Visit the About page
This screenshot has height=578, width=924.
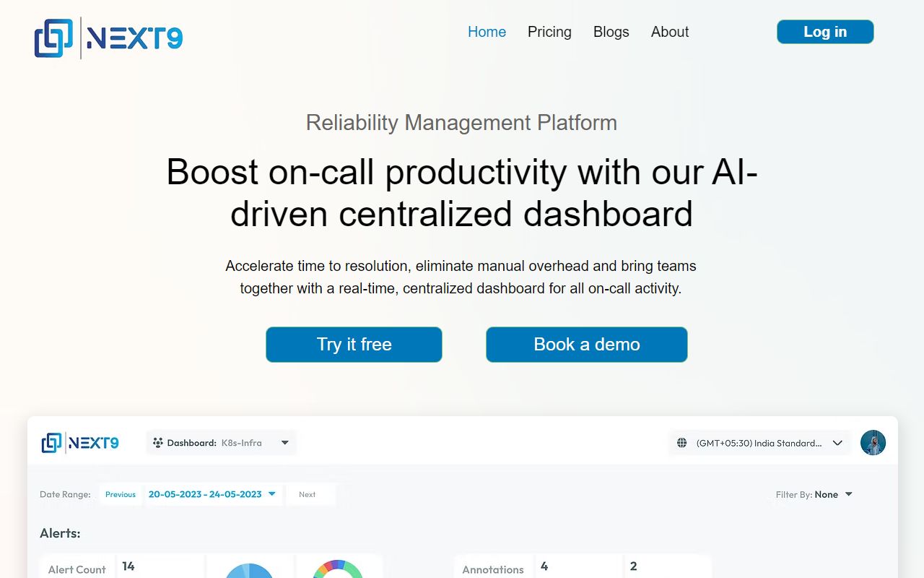coord(669,32)
